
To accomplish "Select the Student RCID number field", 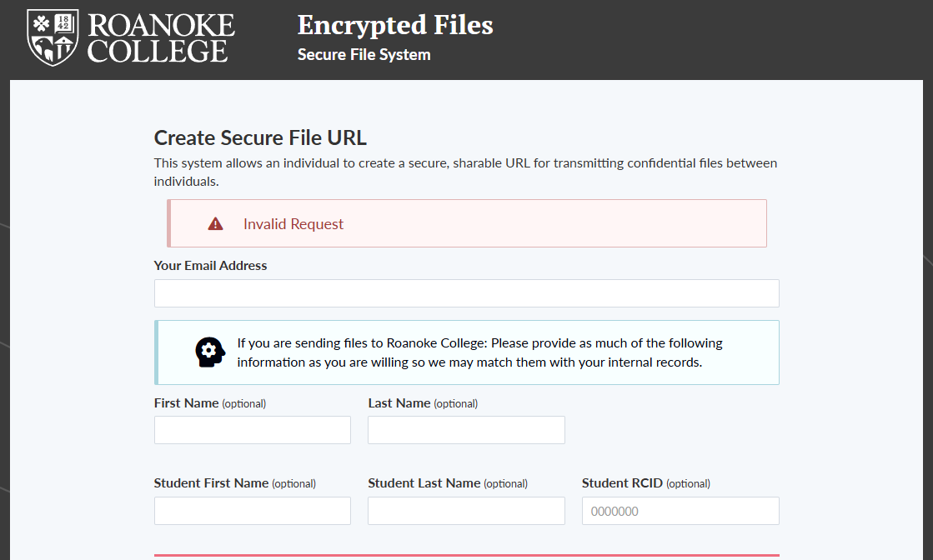I will (680, 511).
